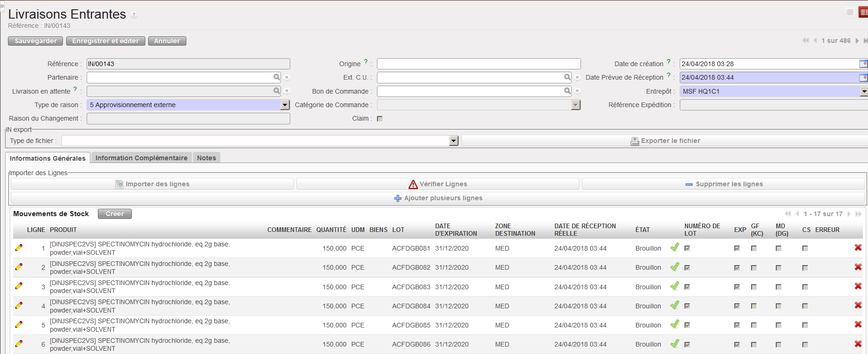Open the Notes tab
The width and height of the screenshot is (868, 354).
(206, 158)
